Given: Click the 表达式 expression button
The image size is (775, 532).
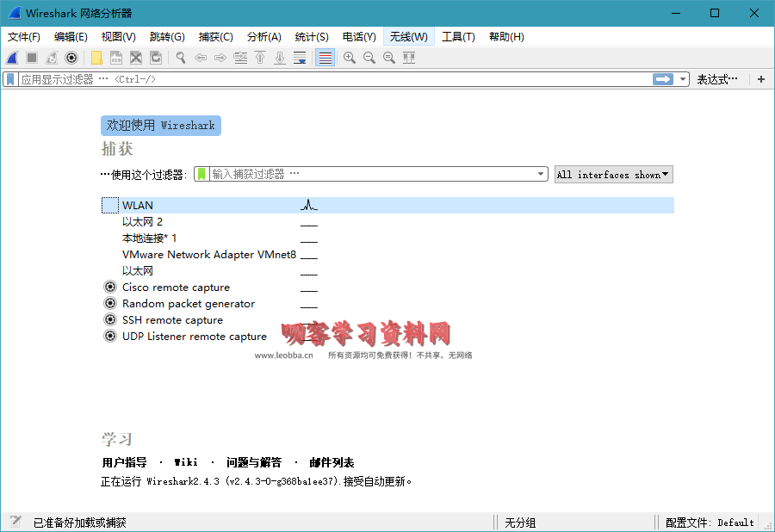Looking at the screenshot, I should pos(716,79).
